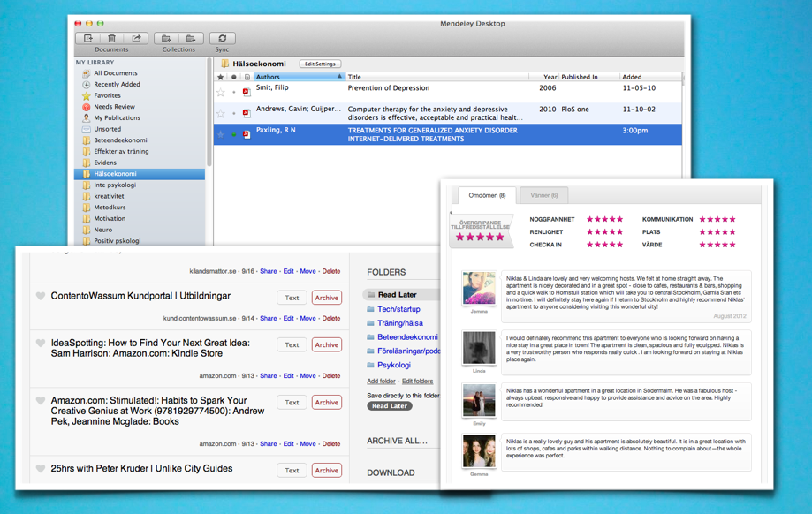Click the My Library sidebar scrollbar
812x514 pixels.
tap(209, 115)
